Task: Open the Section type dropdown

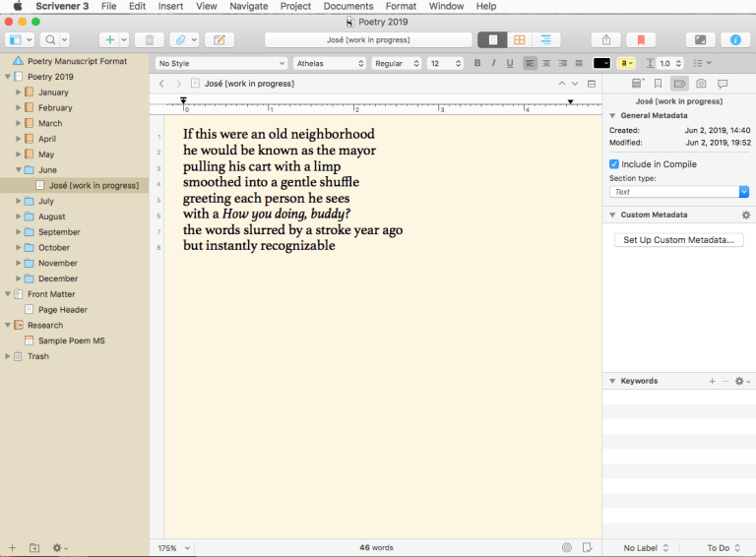Action: click(x=678, y=192)
